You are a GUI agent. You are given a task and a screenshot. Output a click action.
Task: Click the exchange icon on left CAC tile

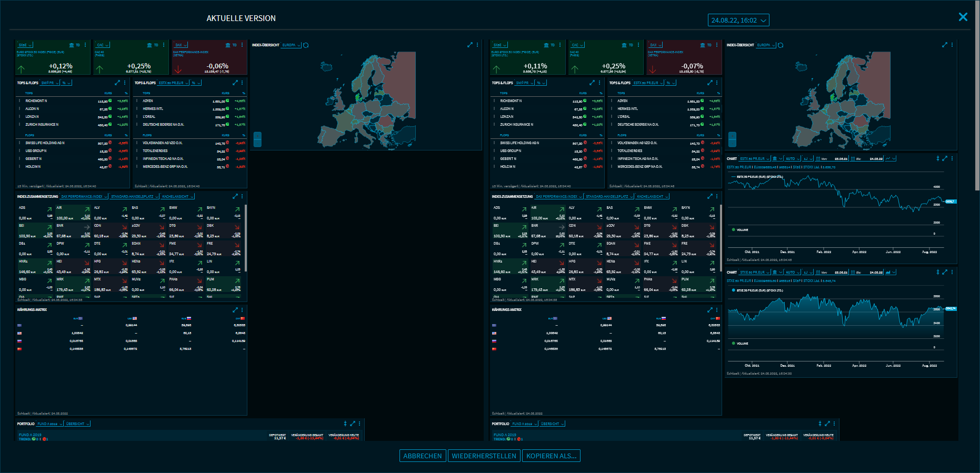tap(149, 45)
